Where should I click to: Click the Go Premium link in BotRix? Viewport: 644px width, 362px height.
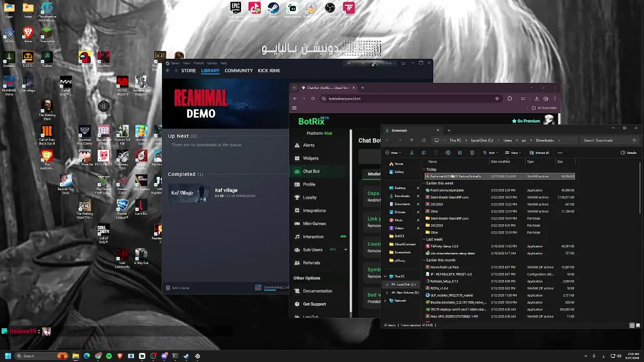click(526, 121)
